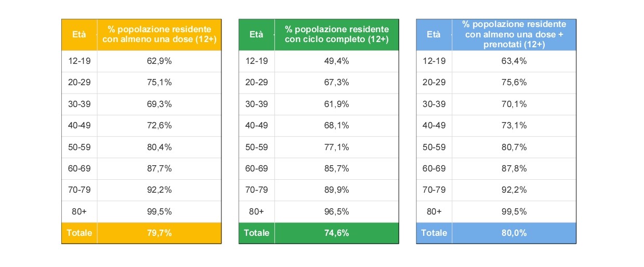
Task: Click the 96,5% value for 80+
Action: coord(336,211)
